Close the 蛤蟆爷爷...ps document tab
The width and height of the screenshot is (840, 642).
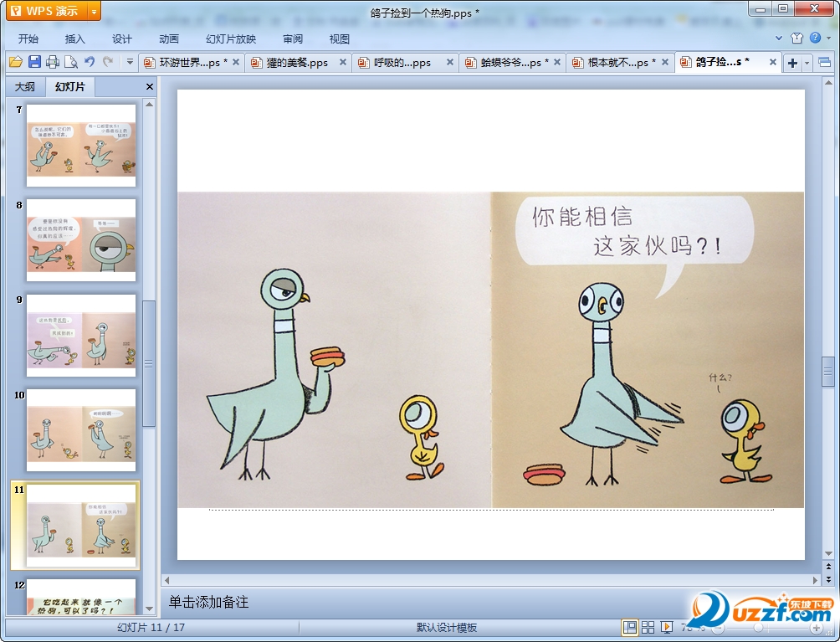[557, 62]
